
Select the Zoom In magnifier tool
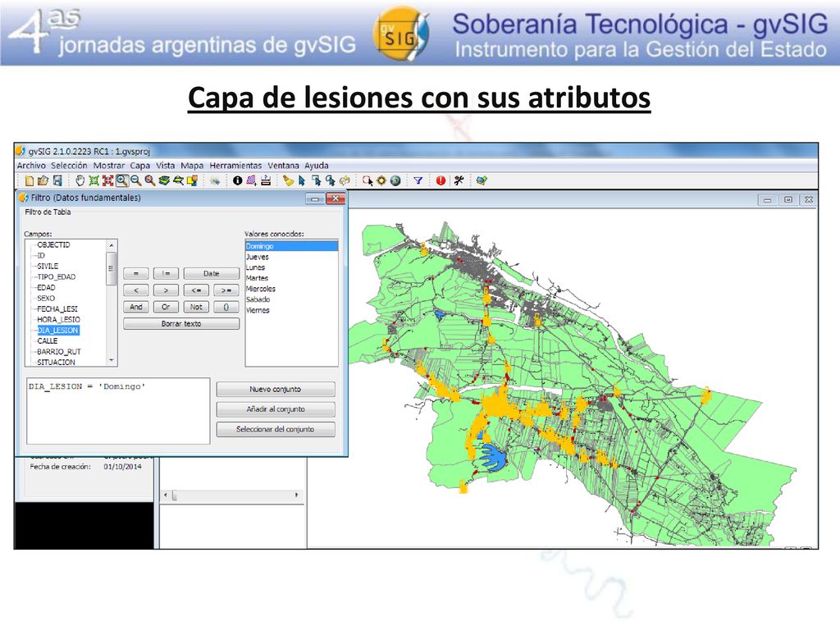coord(122,180)
